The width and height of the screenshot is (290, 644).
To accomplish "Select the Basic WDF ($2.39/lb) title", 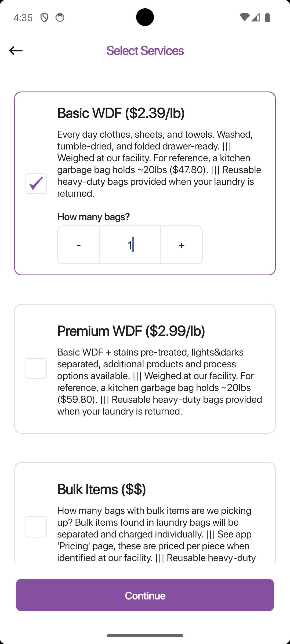I will (121, 113).
